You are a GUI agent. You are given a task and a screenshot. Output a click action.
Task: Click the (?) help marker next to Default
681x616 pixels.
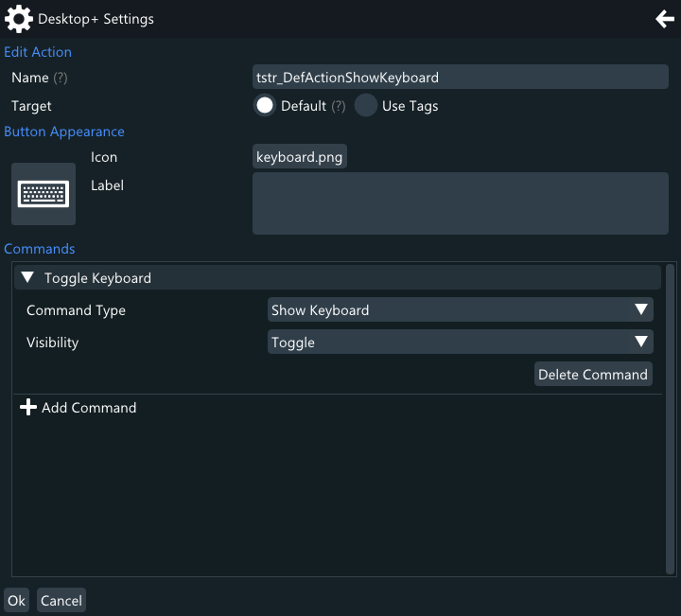pyautogui.click(x=339, y=106)
